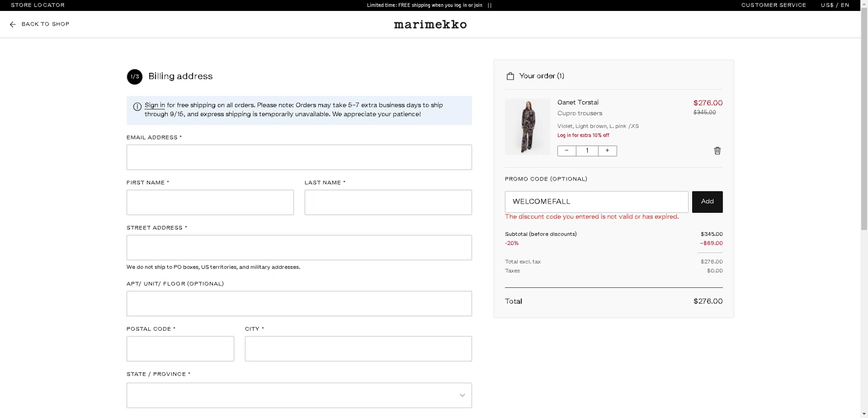This screenshot has width=868, height=418.
Task: Focus the Last Name field
Action: pyautogui.click(x=388, y=202)
